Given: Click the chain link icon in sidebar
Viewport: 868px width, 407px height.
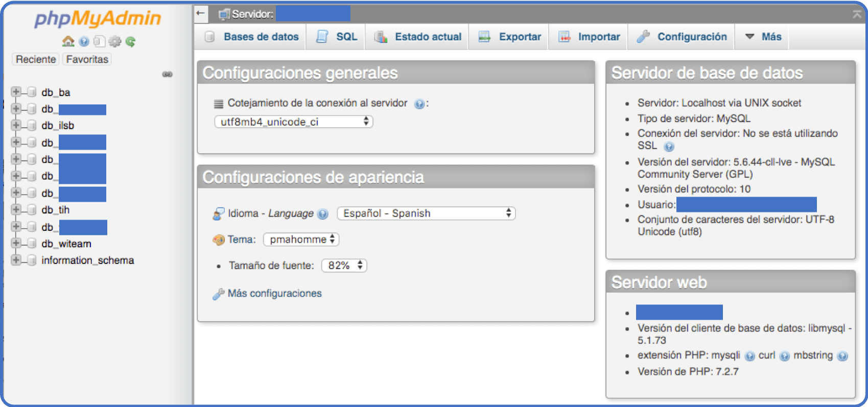Looking at the screenshot, I should [167, 75].
